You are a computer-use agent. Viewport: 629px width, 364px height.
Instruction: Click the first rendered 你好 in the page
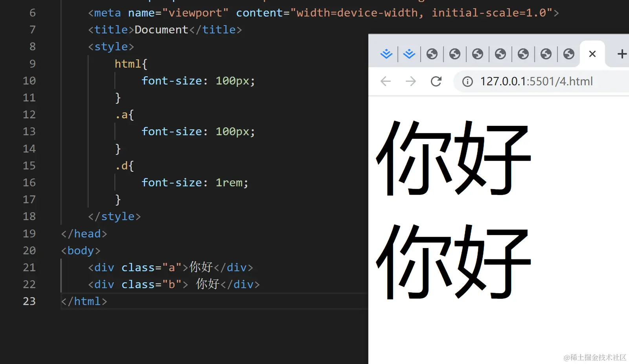pos(454,158)
